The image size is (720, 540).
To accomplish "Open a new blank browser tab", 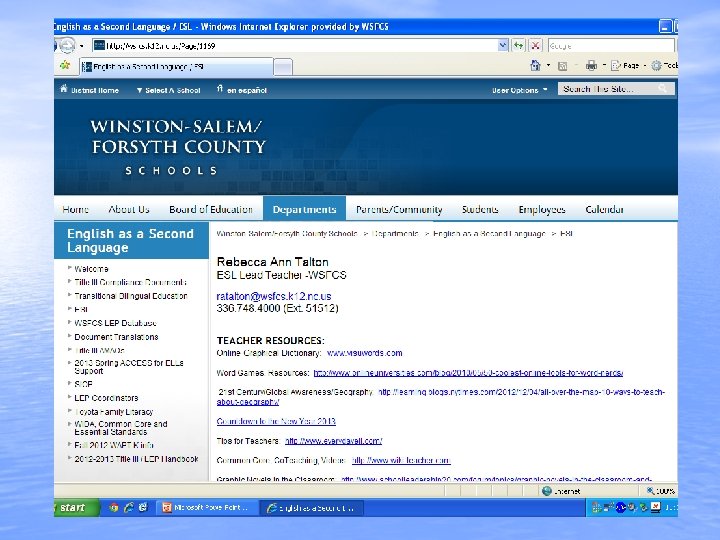I will [283, 67].
